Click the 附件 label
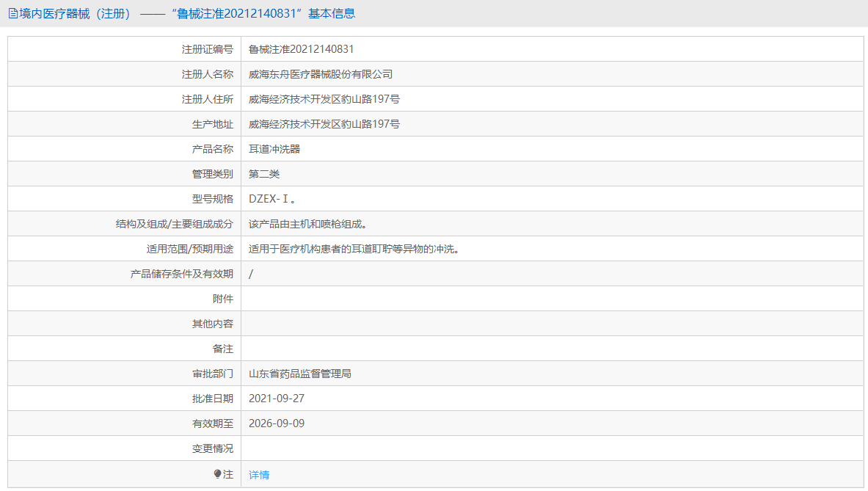The image size is (868, 491). 223,299
